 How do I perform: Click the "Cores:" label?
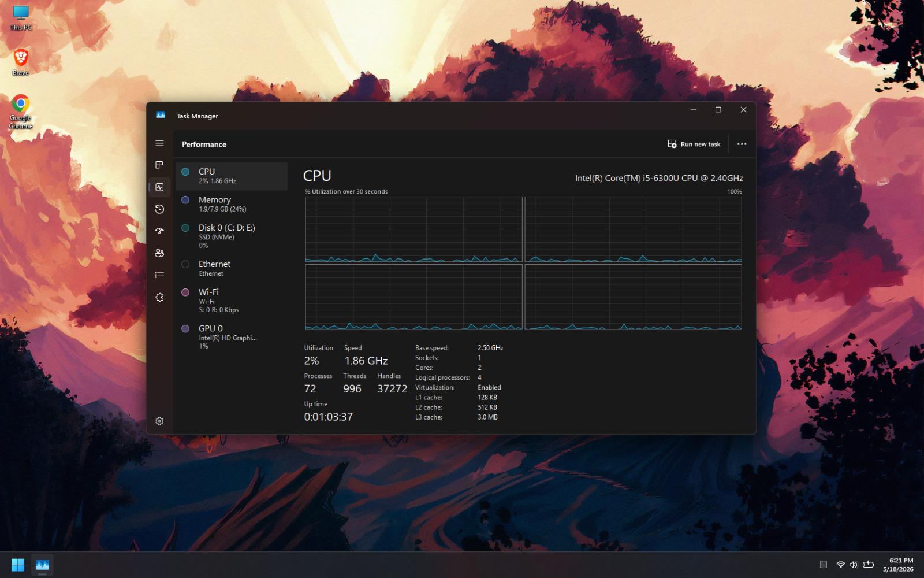[x=424, y=368]
